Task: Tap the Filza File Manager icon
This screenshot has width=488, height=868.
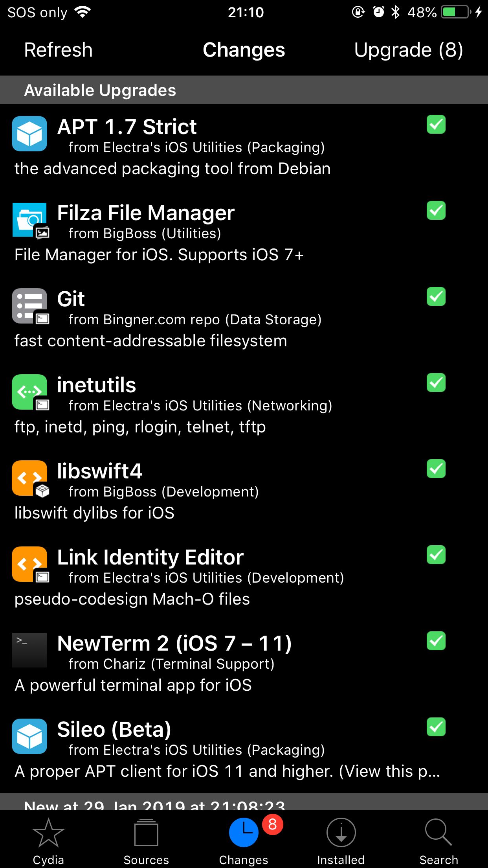Action: [x=29, y=220]
